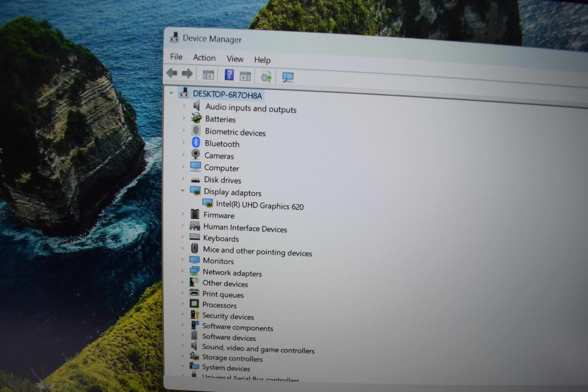The image size is (588, 392).
Task: Select the Cameras label
Action: [x=219, y=156]
